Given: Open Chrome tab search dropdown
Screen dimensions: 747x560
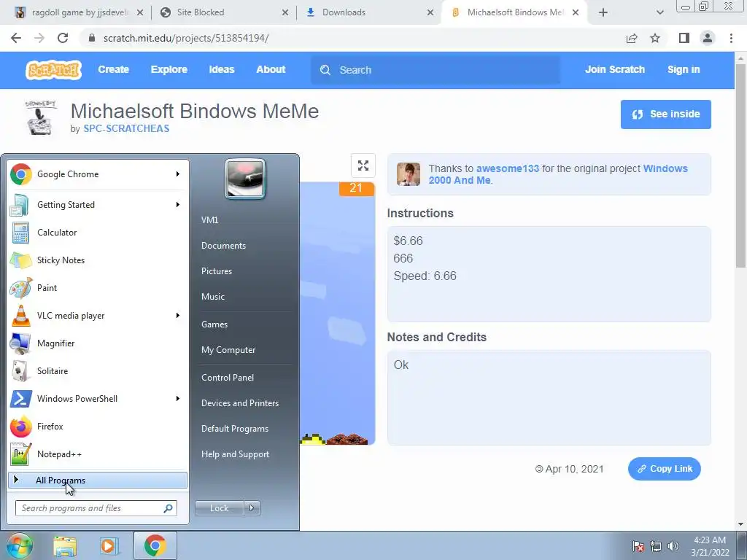Looking at the screenshot, I should (x=659, y=12).
